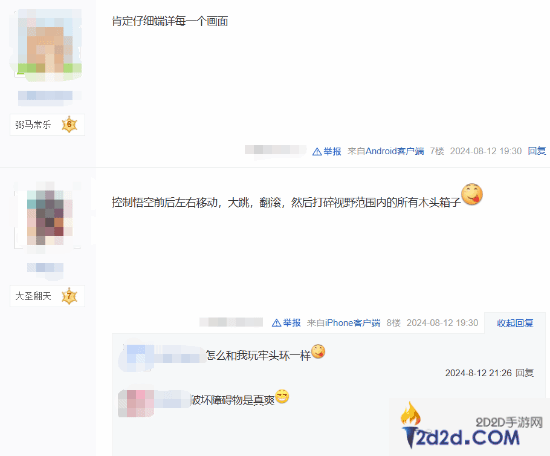This screenshot has width=550, height=456.
Task: Click 举报 on the 7th floor post
Action: [332, 152]
